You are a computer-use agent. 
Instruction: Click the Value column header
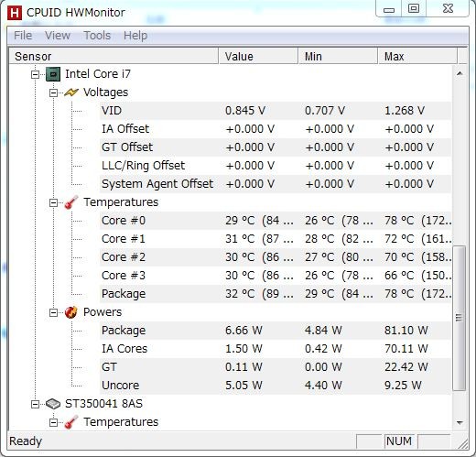258,56
